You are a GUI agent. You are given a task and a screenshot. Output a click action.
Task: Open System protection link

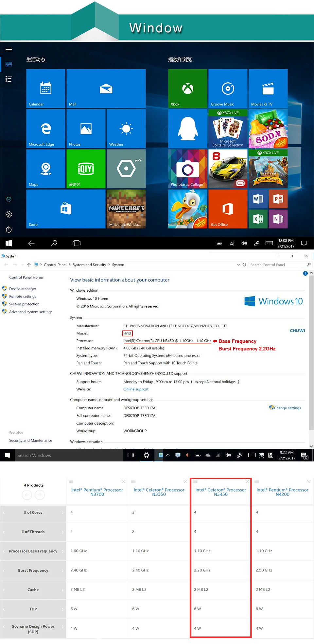[24, 304]
